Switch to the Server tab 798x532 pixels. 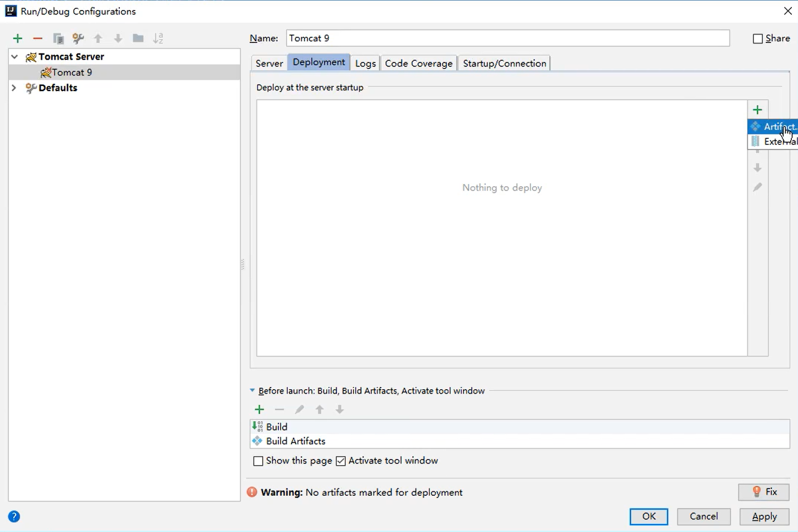(269, 64)
